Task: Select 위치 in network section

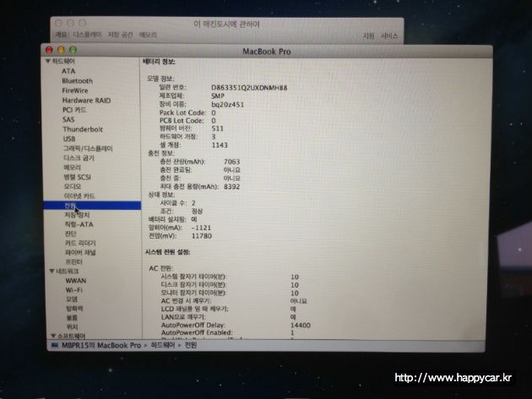Action: click(72, 326)
